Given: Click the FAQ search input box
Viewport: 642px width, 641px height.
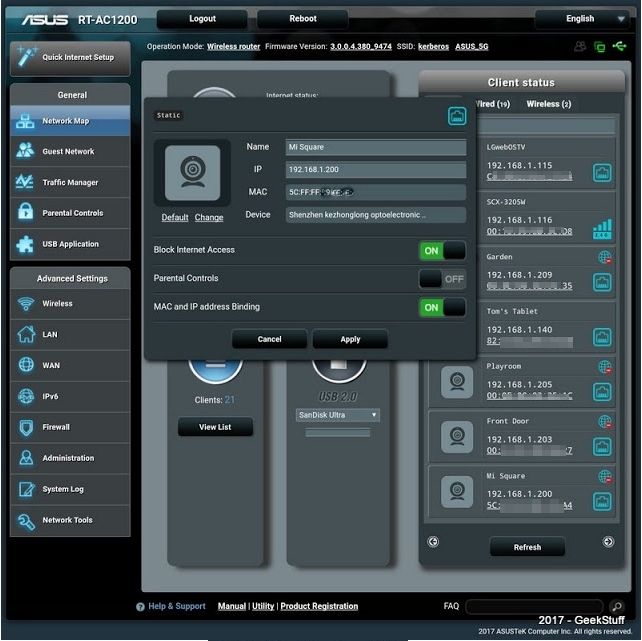Looking at the screenshot, I should (x=534, y=606).
